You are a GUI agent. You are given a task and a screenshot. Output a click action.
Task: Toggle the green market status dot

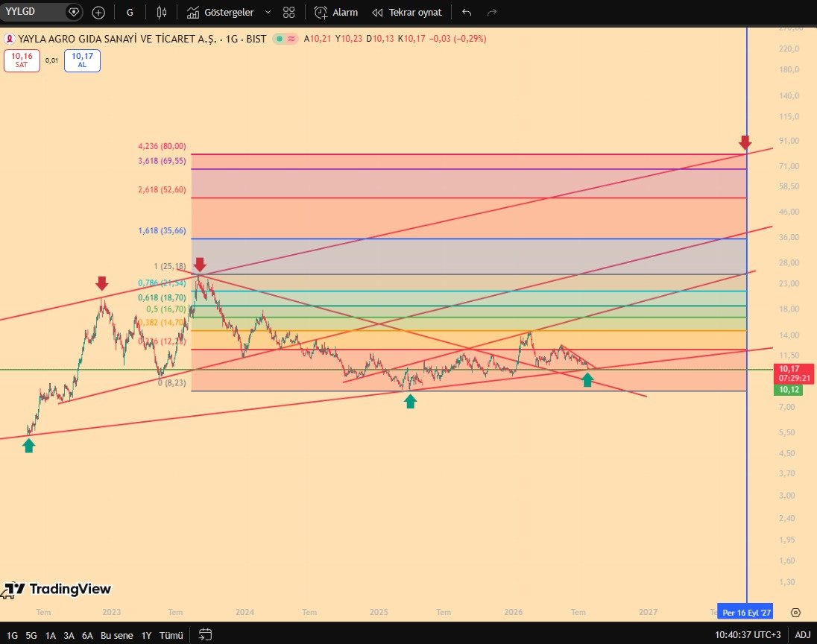click(280, 39)
